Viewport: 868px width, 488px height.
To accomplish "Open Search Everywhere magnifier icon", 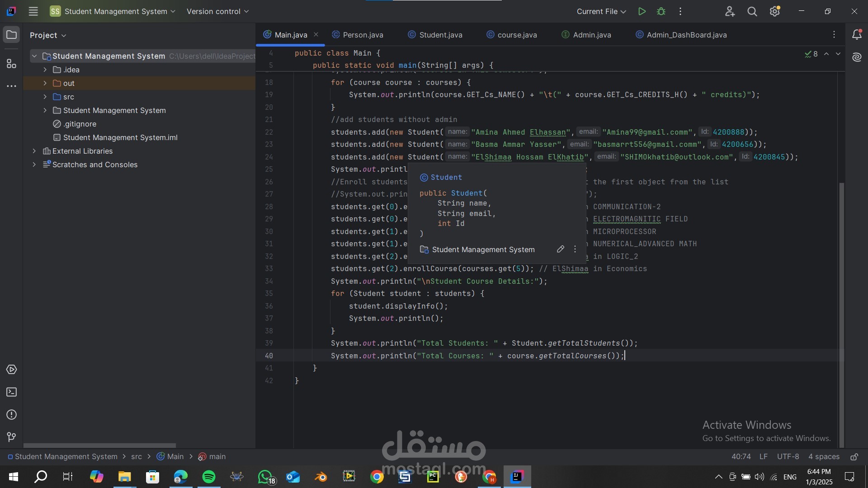I will 752,11.
